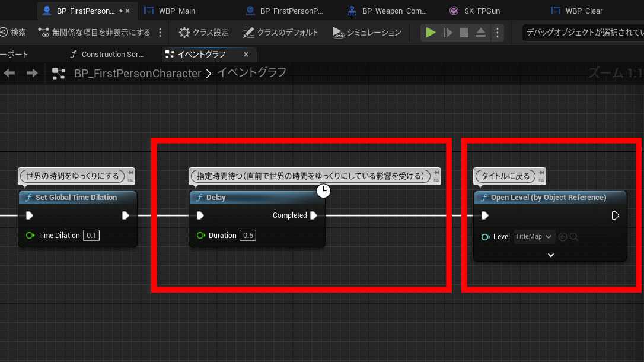Open the play options three-dot menu

pos(497,33)
